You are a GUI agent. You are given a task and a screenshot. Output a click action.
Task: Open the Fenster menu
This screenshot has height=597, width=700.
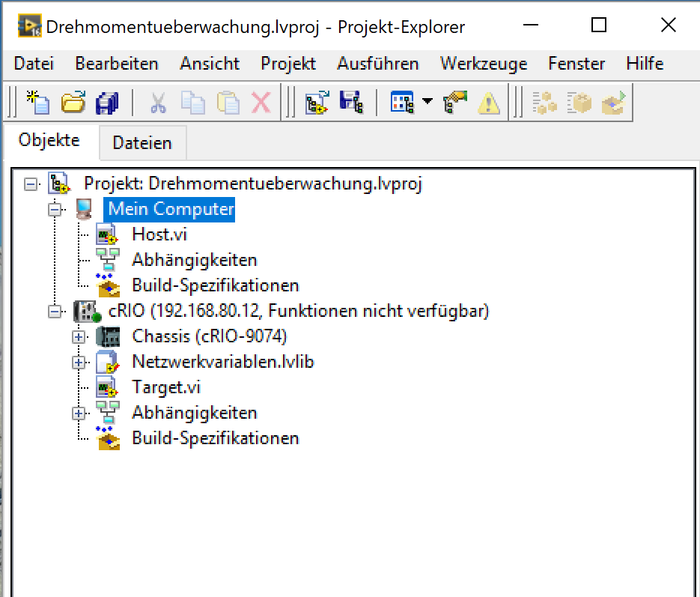pyautogui.click(x=576, y=64)
